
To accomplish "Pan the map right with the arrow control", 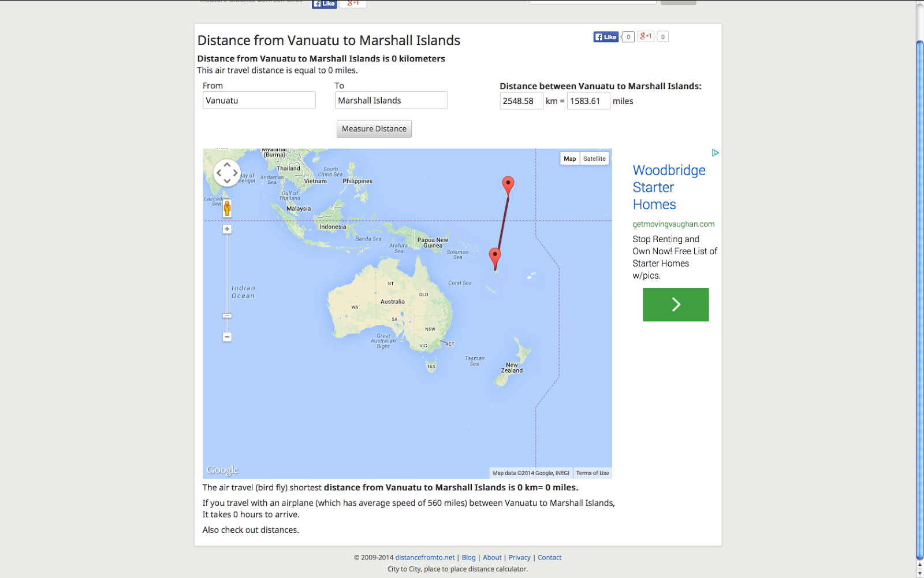I will pos(235,173).
